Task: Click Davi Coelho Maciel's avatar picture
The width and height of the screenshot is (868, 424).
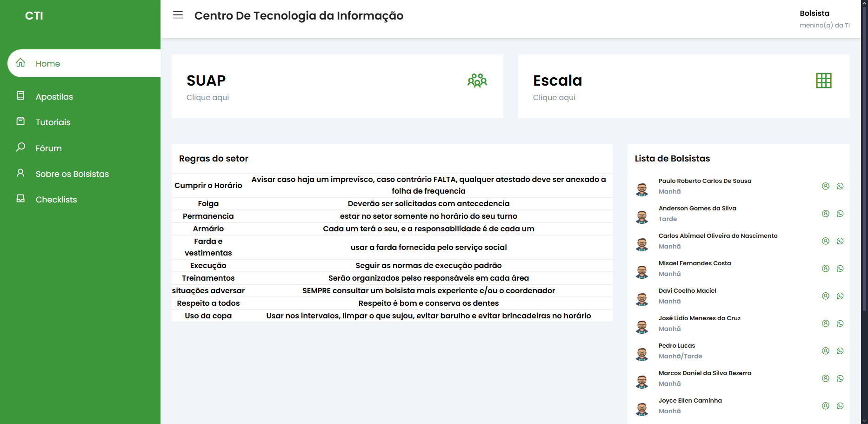Action: 642,298
